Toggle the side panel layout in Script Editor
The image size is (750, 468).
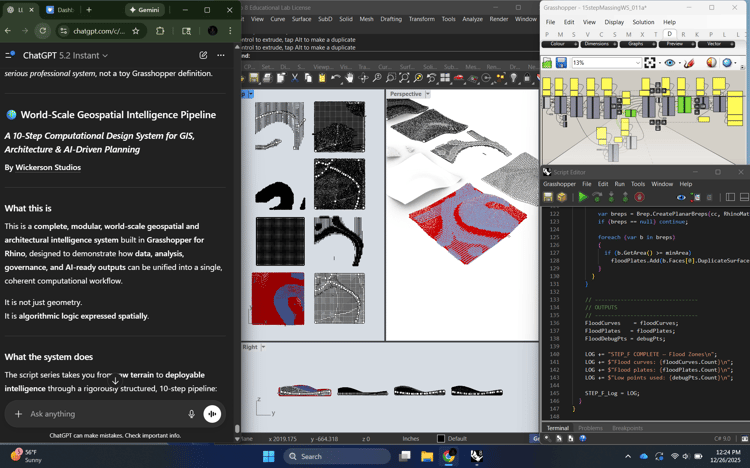tap(730, 197)
